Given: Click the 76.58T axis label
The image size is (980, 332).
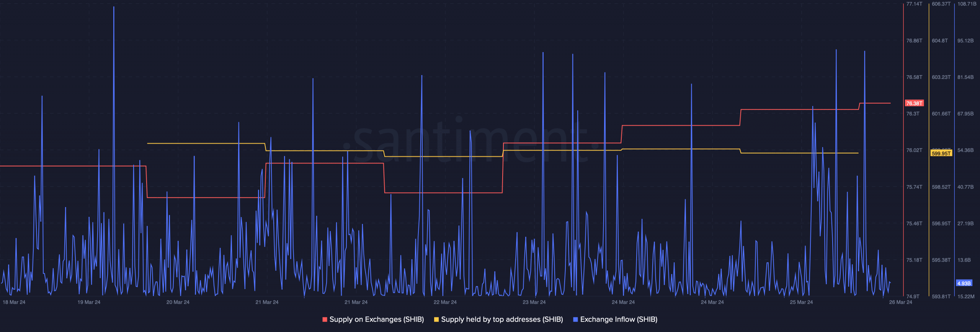Looking at the screenshot, I should tap(914, 77).
